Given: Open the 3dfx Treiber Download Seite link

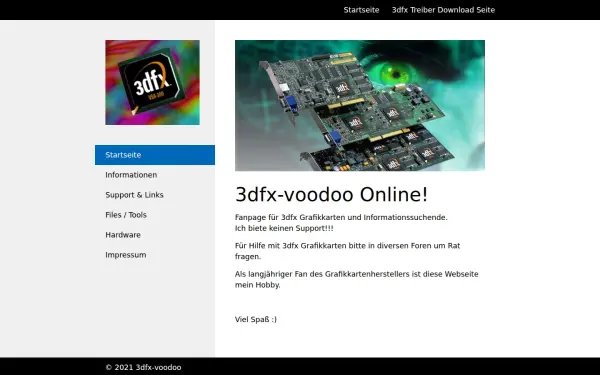Looking at the screenshot, I should coord(443,10).
